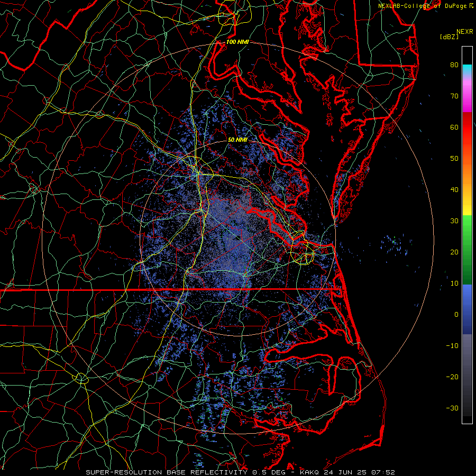Click the 40 value on the dBZ scale
The width and height of the screenshot is (476, 476).
pos(454,190)
